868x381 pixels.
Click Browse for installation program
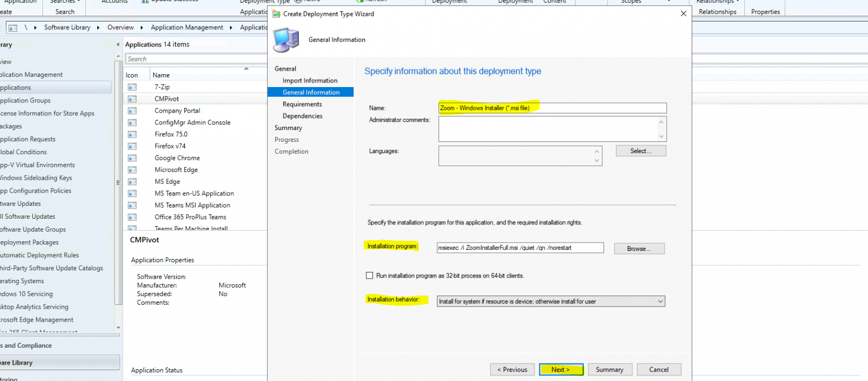pos(639,249)
